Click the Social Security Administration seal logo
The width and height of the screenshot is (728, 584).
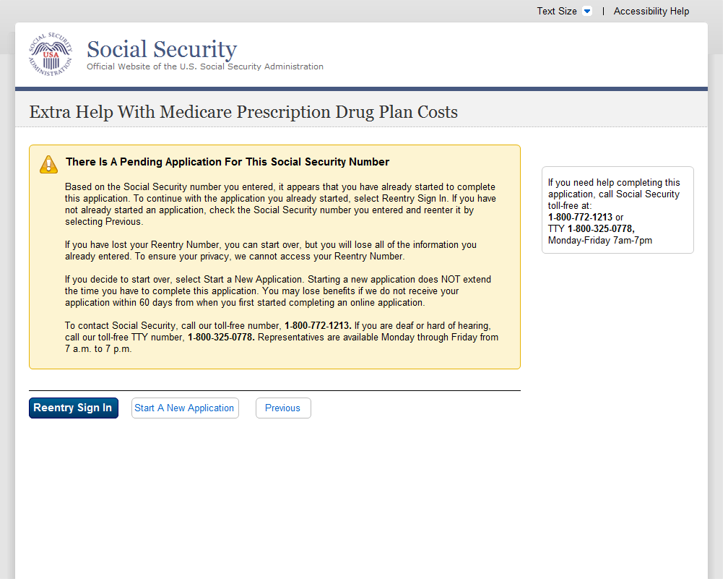coord(51,55)
